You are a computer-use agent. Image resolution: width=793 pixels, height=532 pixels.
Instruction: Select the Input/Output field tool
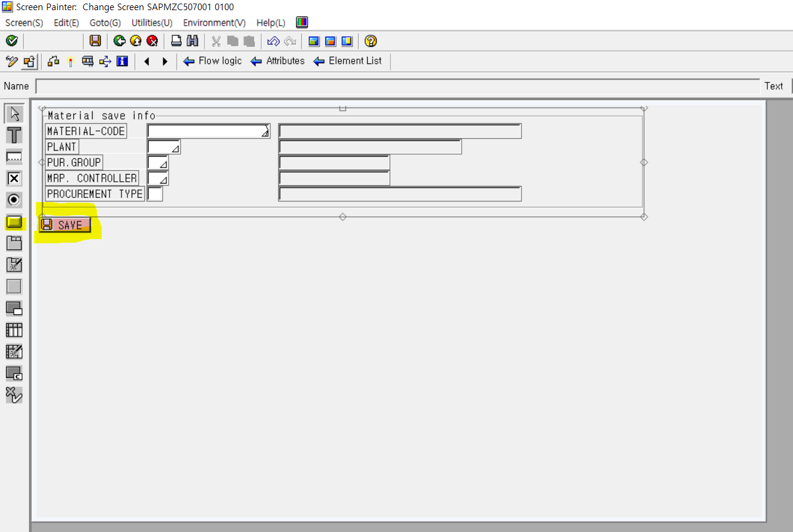click(x=14, y=157)
